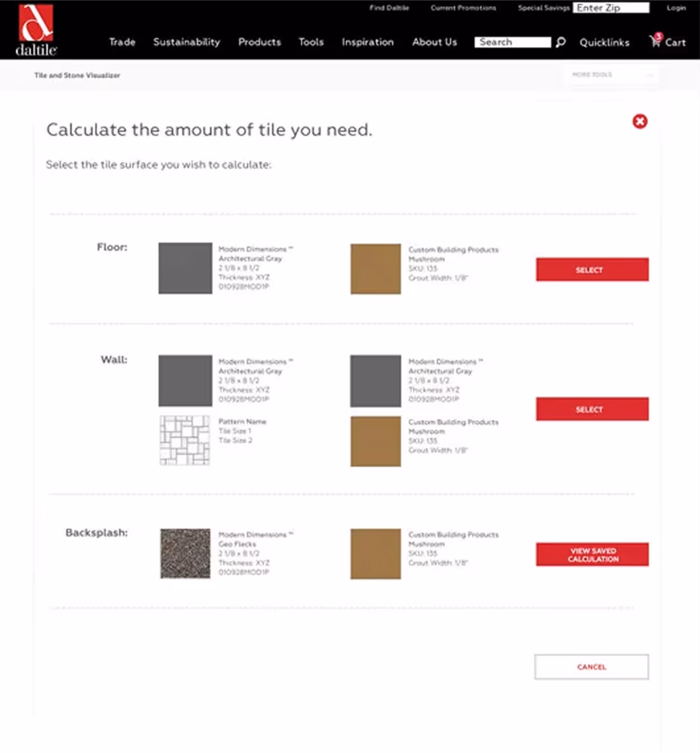View saved calculation for Backsplash

(x=592, y=555)
